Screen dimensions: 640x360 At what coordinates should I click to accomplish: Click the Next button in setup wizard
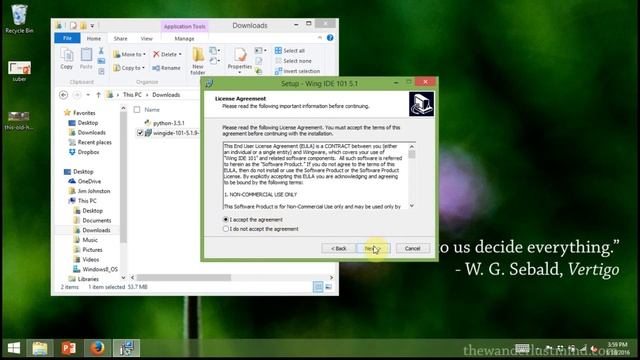click(x=373, y=248)
